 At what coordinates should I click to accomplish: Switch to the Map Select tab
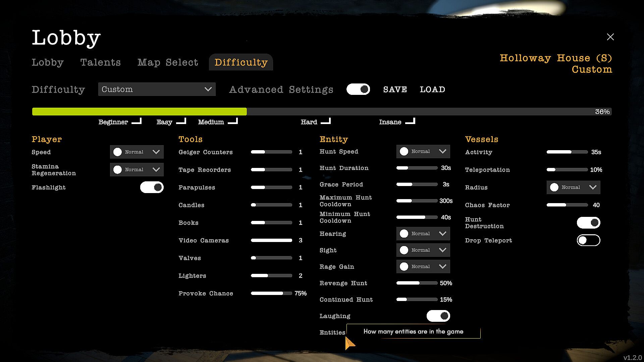[168, 62]
